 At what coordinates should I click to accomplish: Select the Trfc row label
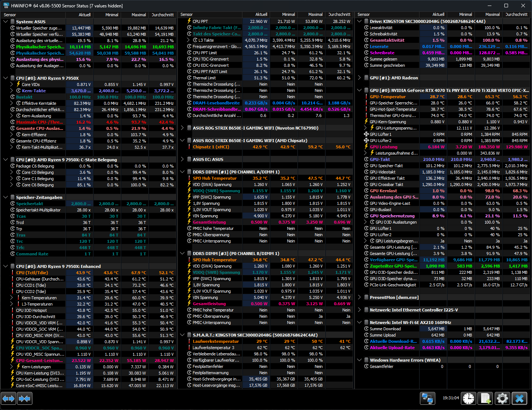point(20,248)
